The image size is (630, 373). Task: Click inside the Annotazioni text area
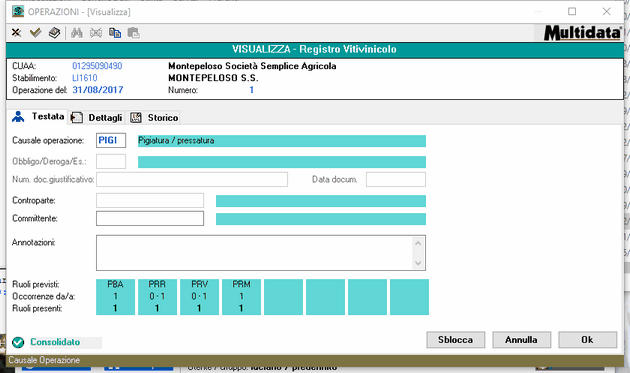pos(254,253)
